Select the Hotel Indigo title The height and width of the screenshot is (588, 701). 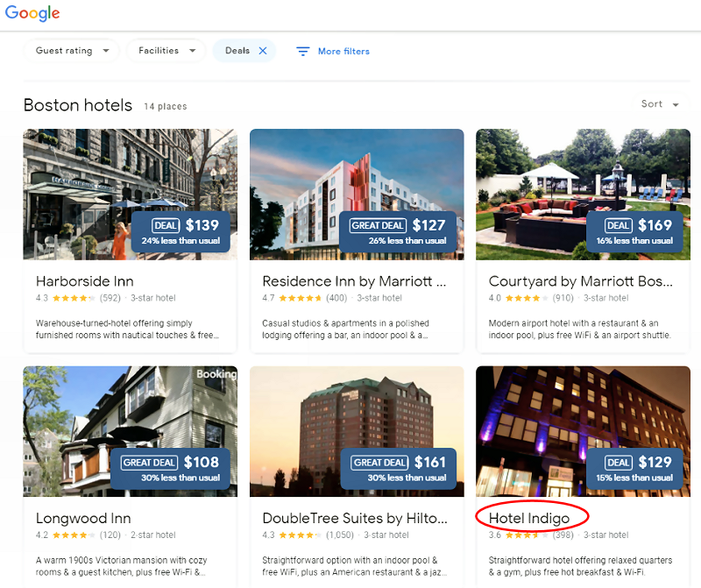(529, 518)
